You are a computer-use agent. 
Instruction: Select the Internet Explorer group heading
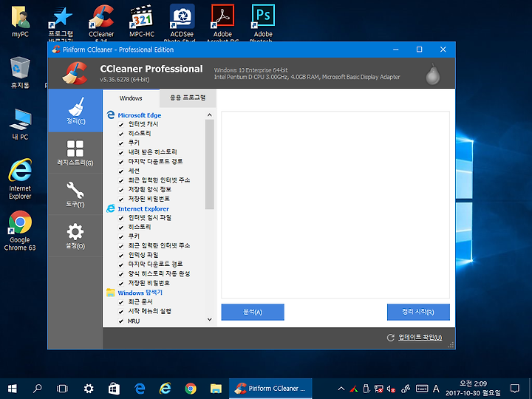[x=143, y=208]
